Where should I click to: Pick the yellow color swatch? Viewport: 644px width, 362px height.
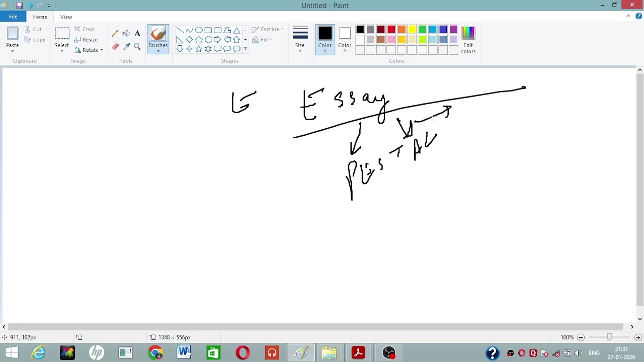click(x=412, y=29)
